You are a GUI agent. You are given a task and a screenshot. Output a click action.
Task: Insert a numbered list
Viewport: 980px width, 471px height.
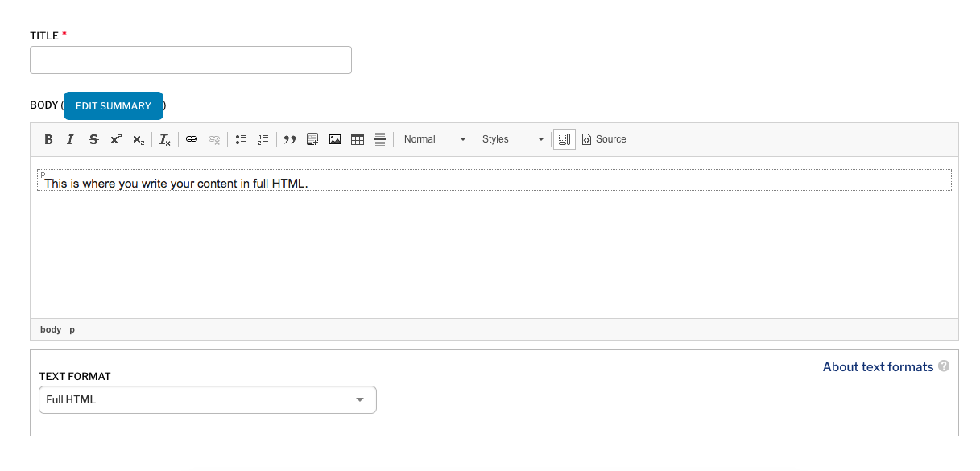(x=263, y=139)
